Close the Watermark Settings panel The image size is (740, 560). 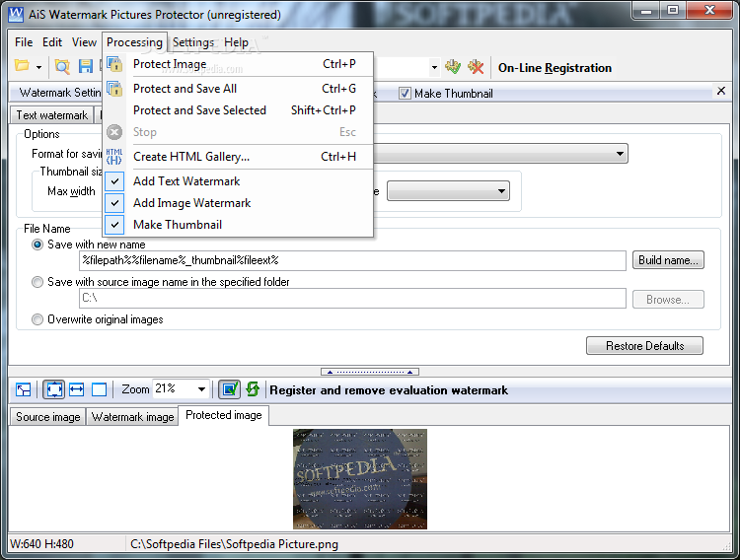721,91
